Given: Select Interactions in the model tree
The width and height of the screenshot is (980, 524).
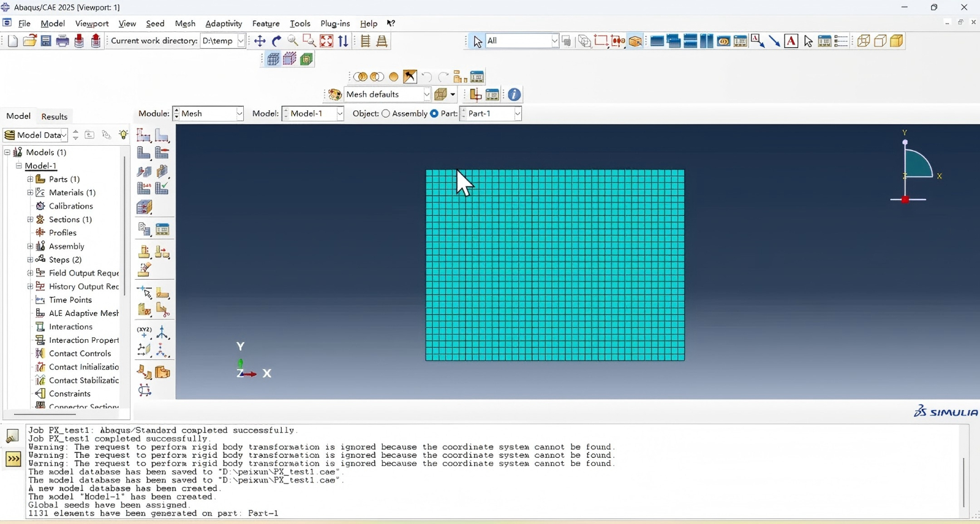Looking at the screenshot, I should (70, 327).
